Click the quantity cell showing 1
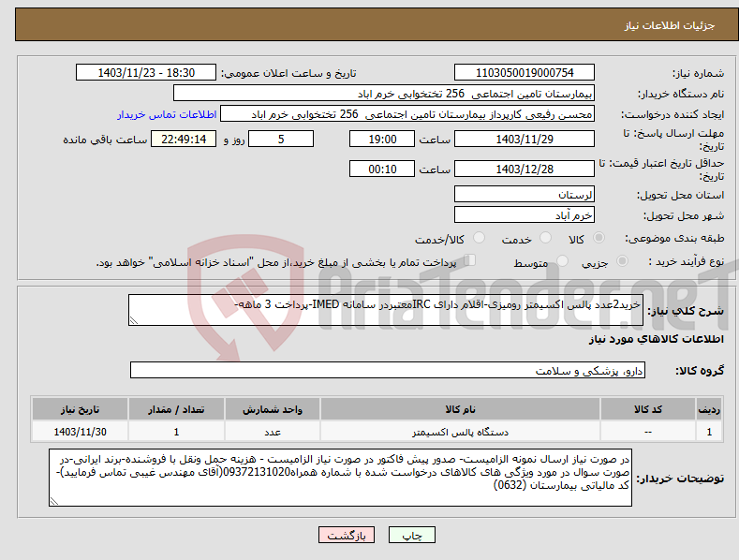This screenshot has height=560, width=739. click(176, 432)
